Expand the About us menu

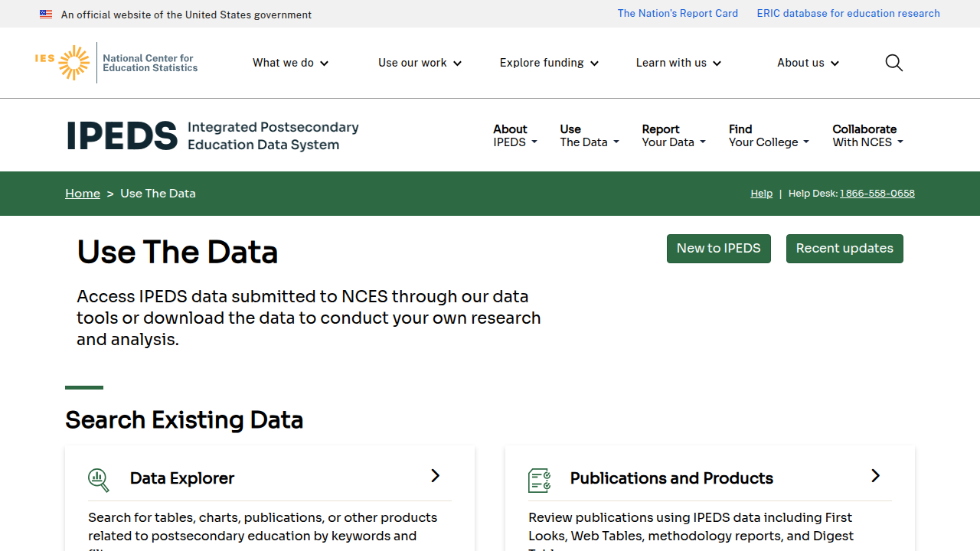point(808,63)
